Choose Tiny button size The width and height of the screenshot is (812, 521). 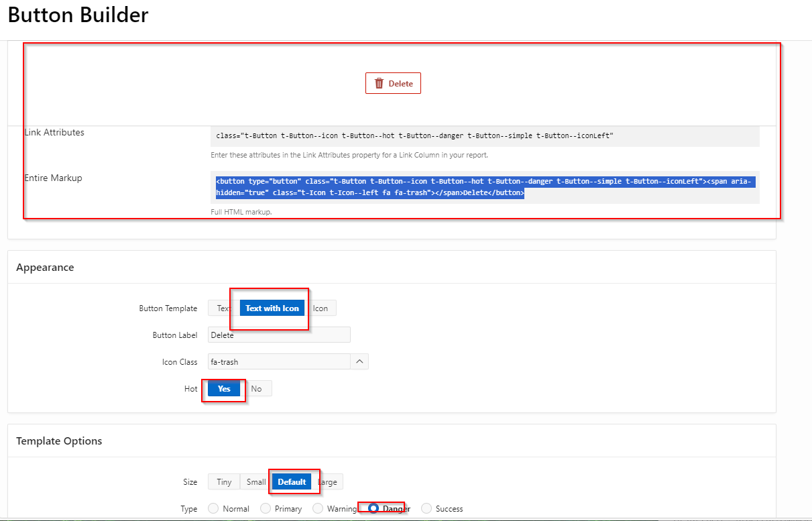coord(224,481)
